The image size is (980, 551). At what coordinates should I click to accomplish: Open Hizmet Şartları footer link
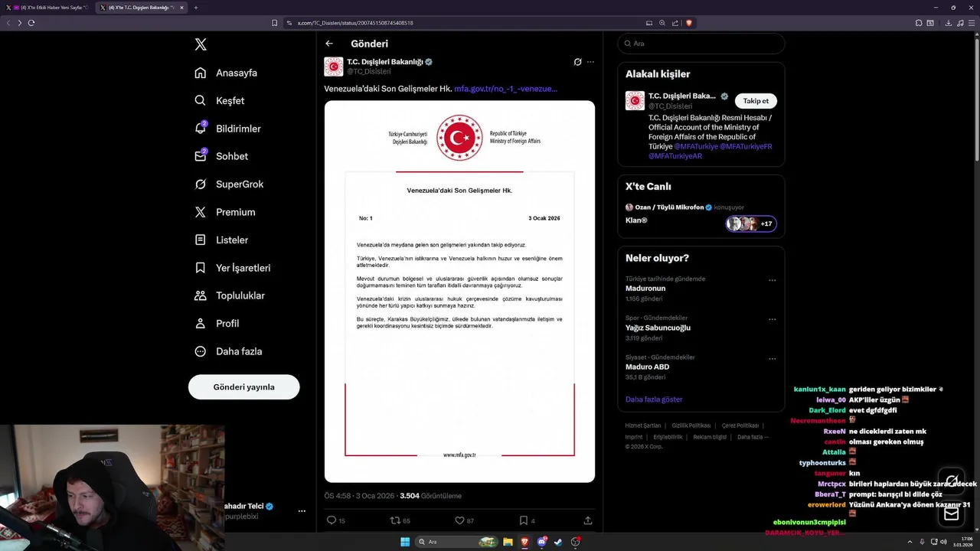[643, 425]
